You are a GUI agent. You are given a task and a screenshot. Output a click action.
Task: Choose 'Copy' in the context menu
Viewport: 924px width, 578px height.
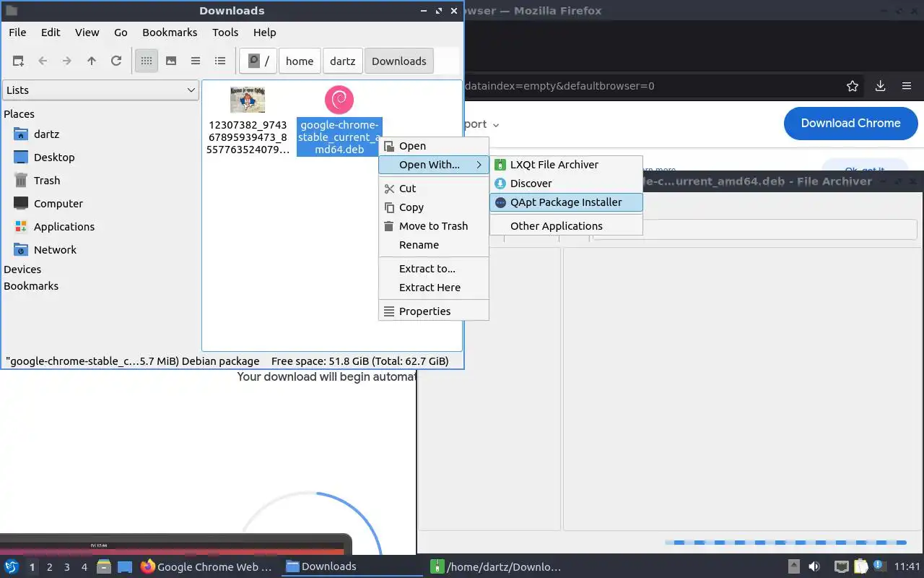(434, 207)
